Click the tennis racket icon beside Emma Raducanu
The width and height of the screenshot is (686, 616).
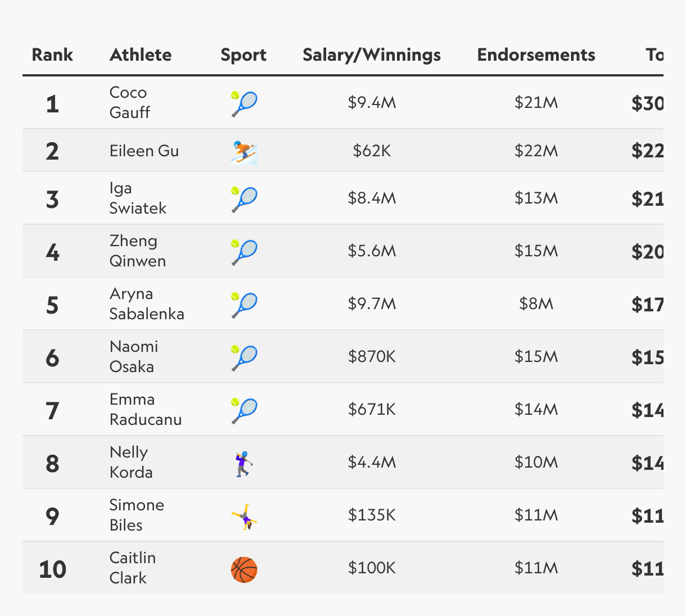pos(244,410)
